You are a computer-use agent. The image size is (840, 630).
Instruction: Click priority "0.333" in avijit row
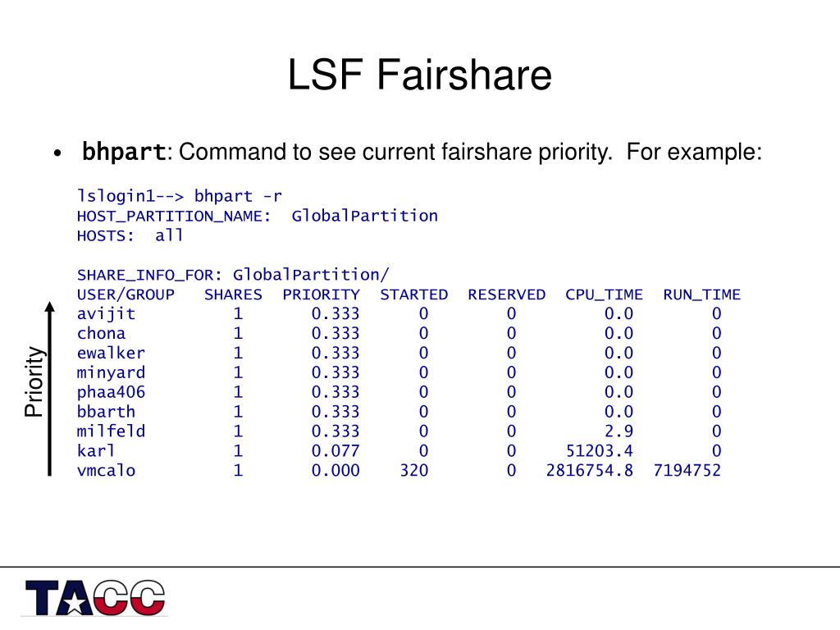click(x=336, y=314)
